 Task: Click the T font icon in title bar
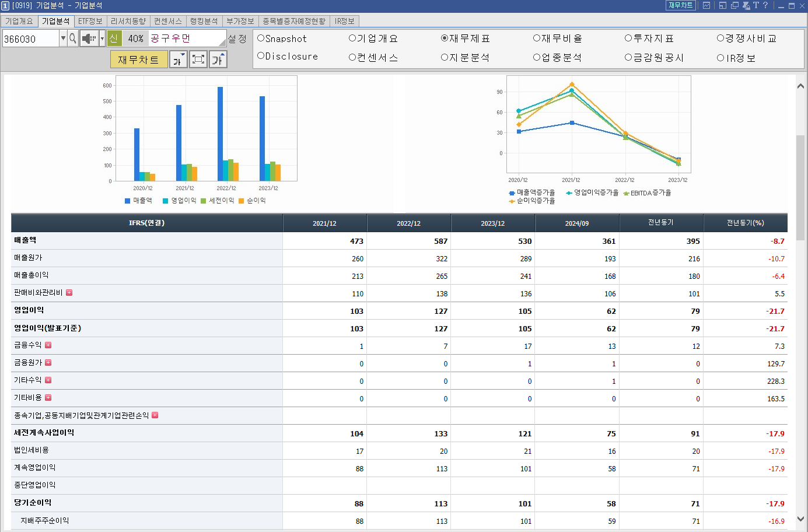click(x=756, y=5)
